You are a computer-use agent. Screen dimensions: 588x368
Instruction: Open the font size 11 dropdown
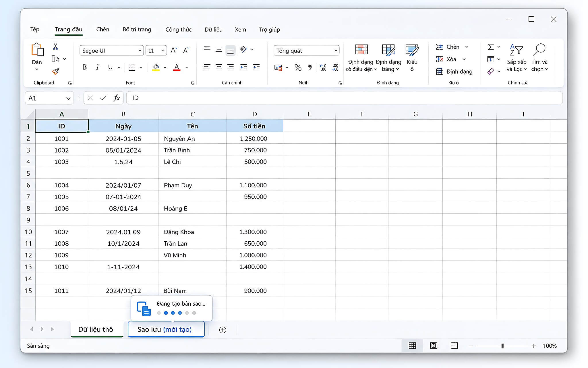(x=163, y=51)
